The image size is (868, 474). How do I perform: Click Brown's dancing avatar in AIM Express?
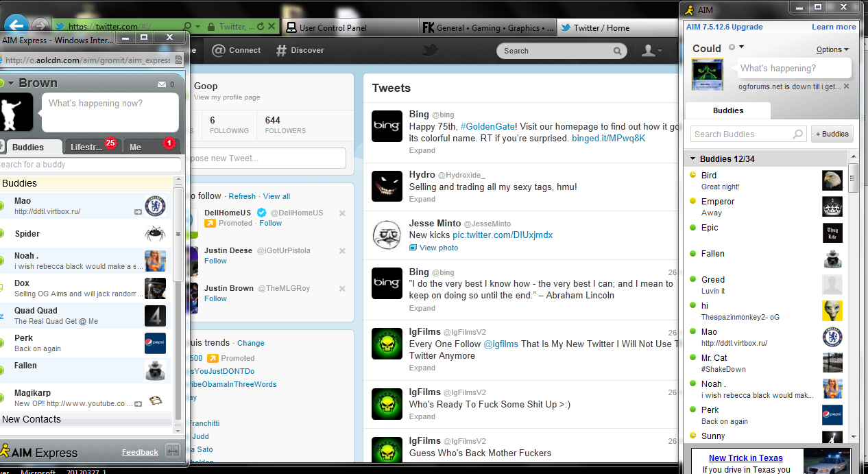(x=15, y=112)
